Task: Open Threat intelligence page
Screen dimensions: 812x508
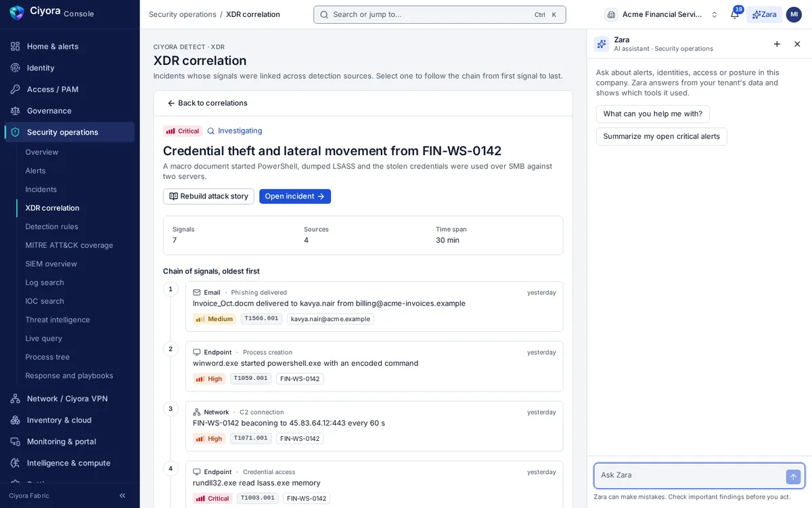Action: [x=58, y=320]
